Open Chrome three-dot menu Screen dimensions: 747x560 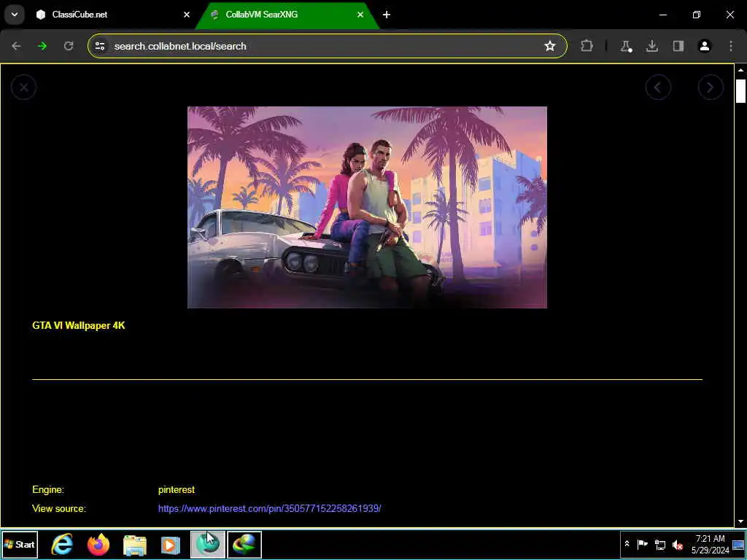coord(731,46)
